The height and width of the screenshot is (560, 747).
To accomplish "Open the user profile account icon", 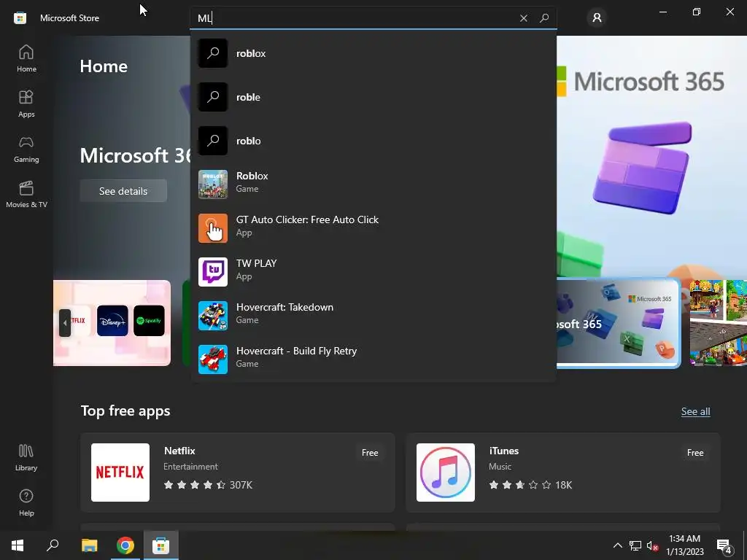I will click(597, 18).
